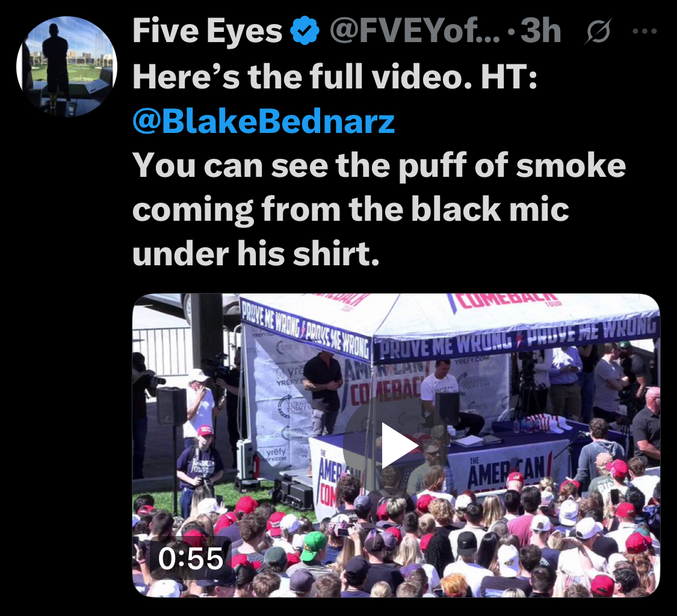Click the 3h timestamp of the post
The width and height of the screenshot is (677, 616).
click(540, 31)
